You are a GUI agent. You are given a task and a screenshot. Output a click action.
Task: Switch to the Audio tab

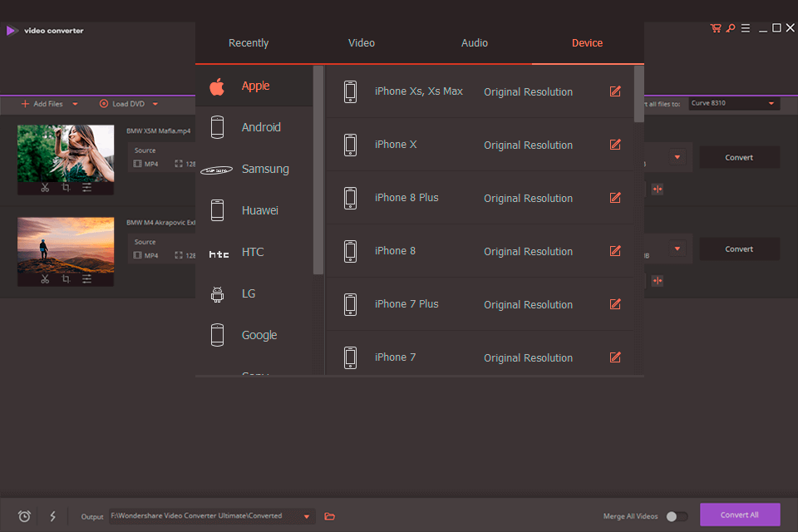[x=475, y=42]
